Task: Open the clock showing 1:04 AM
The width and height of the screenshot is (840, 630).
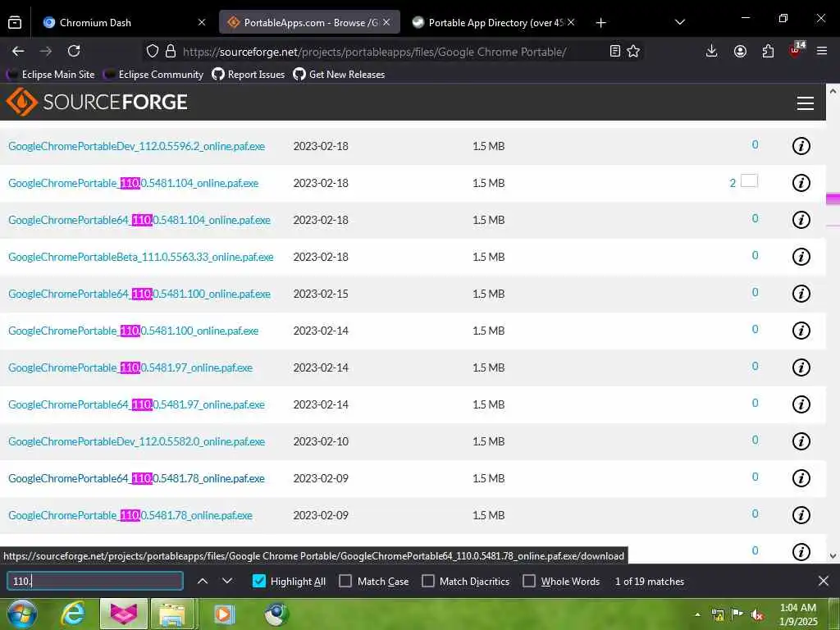Action: click(798, 614)
